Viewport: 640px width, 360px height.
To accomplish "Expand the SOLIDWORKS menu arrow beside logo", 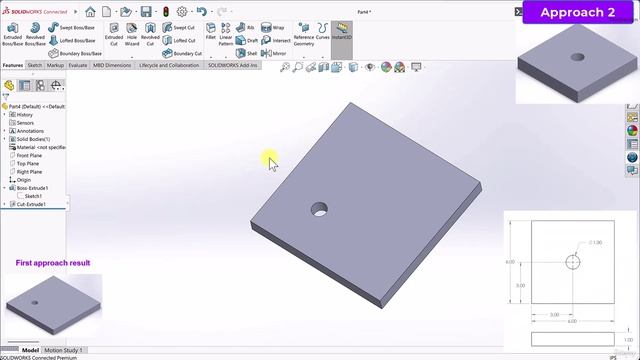I will 76,12.
